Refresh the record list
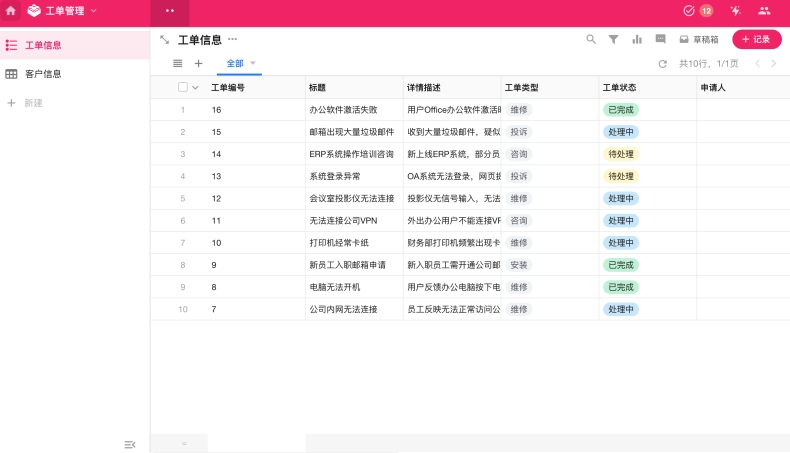Screen dimensions: 790x453 point(662,64)
